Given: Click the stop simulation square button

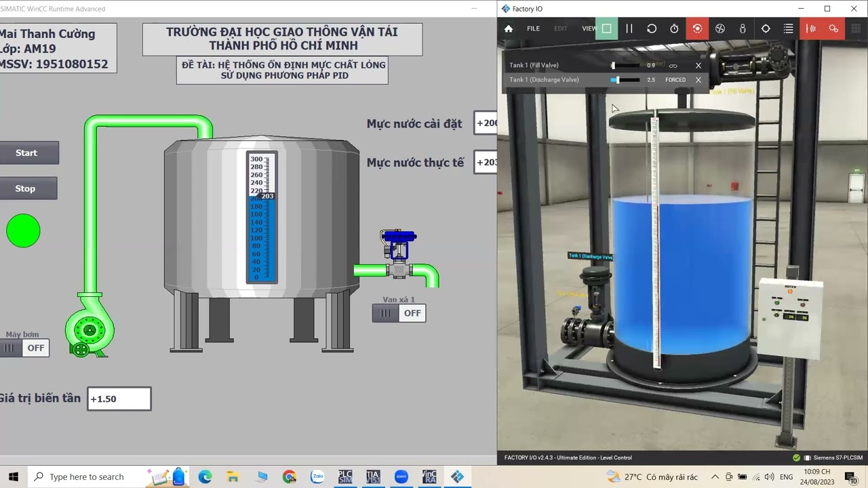Looking at the screenshot, I should [x=607, y=28].
